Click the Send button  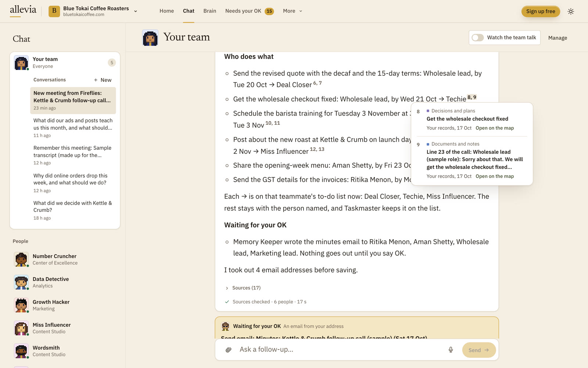point(479,350)
